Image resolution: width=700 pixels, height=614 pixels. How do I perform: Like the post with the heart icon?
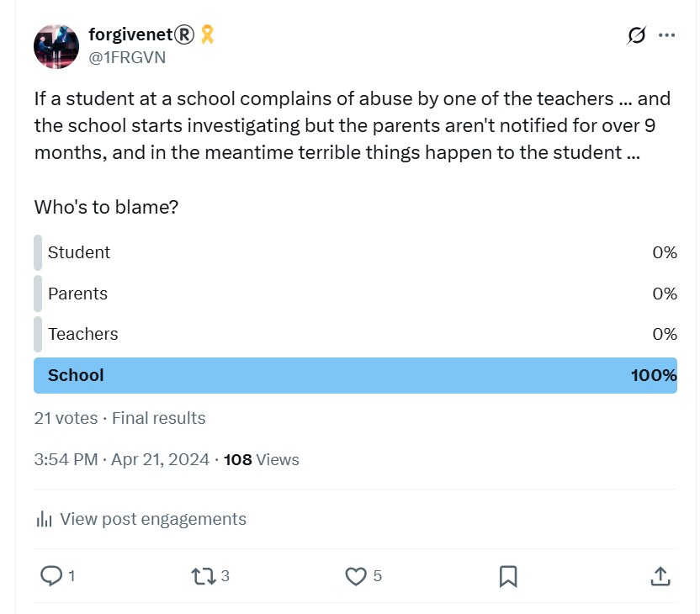356,576
